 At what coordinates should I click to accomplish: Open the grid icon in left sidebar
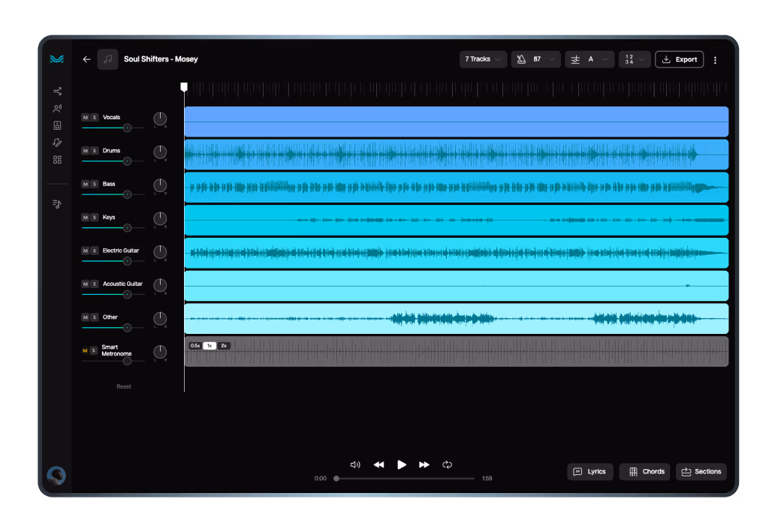[57, 160]
